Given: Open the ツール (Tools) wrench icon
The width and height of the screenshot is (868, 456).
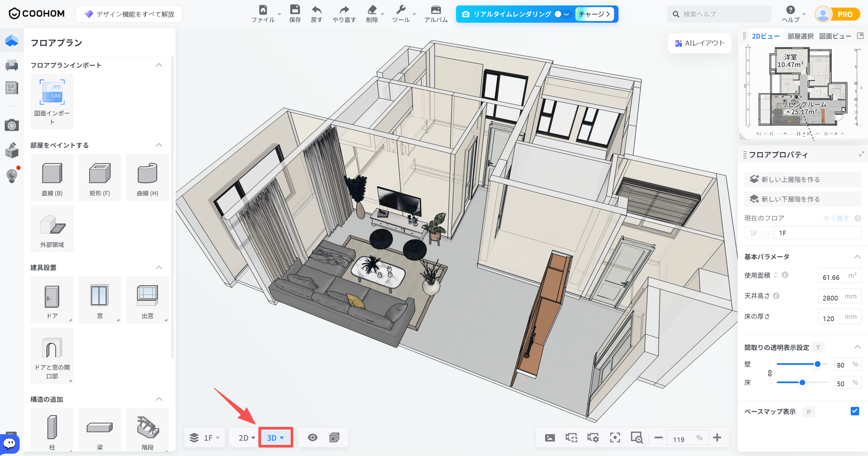Looking at the screenshot, I should tap(401, 10).
